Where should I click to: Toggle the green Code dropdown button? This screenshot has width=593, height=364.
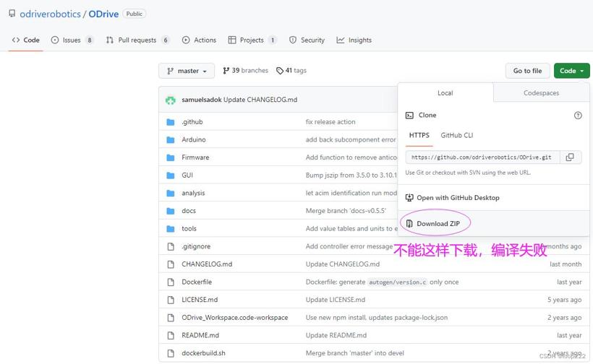click(571, 71)
